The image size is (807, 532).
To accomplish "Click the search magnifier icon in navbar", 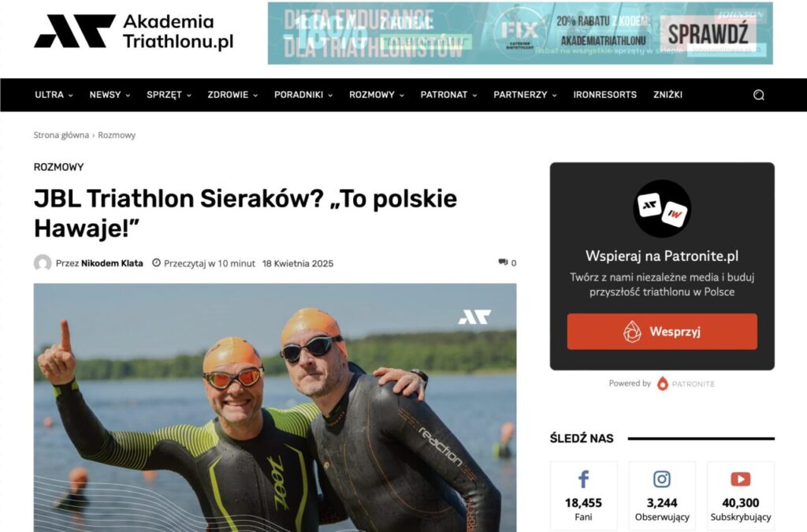I will pyautogui.click(x=759, y=95).
